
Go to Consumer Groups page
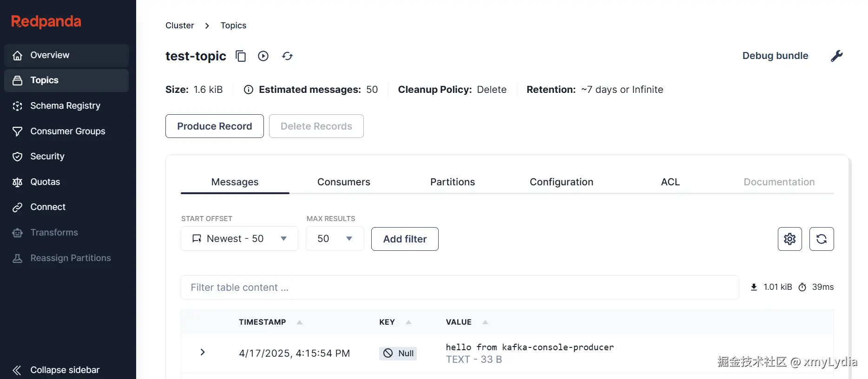coord(67,131)
